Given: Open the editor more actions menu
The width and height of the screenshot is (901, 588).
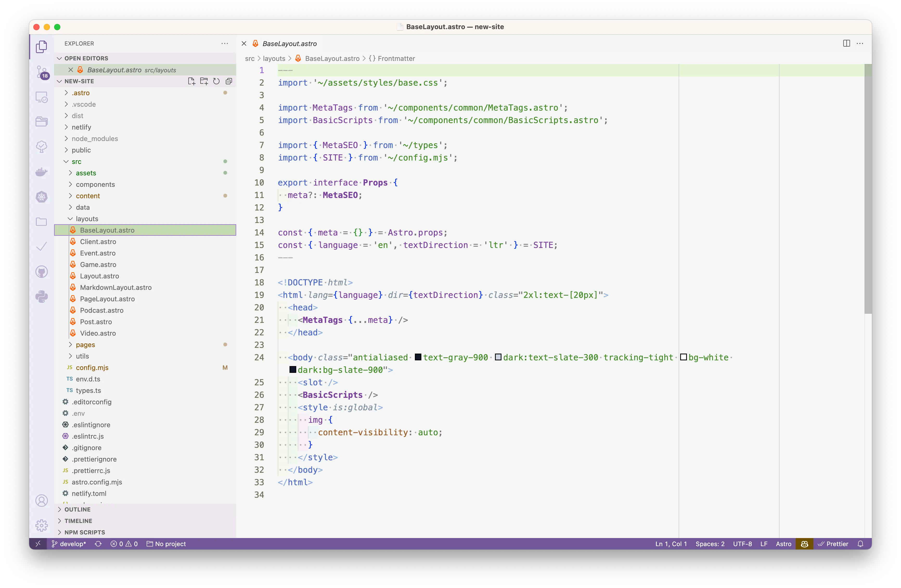Looking at the screenshot, I should click(x=860, y=43).
